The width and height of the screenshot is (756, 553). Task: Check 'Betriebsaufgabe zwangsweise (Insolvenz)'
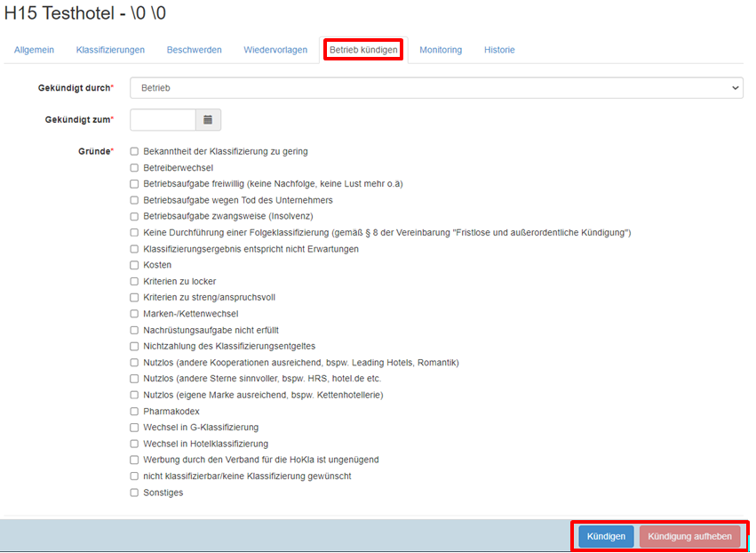[134, 216]
